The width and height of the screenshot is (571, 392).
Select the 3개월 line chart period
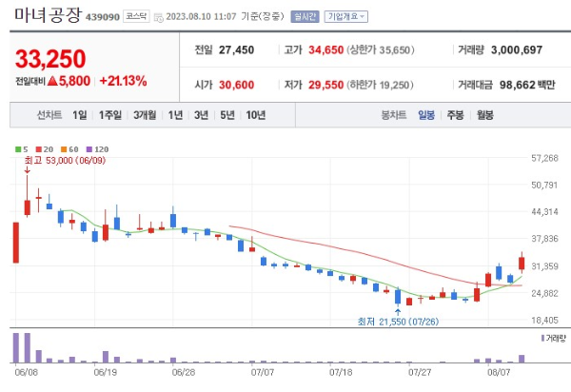pyautogui.click(x=145, y=115)
